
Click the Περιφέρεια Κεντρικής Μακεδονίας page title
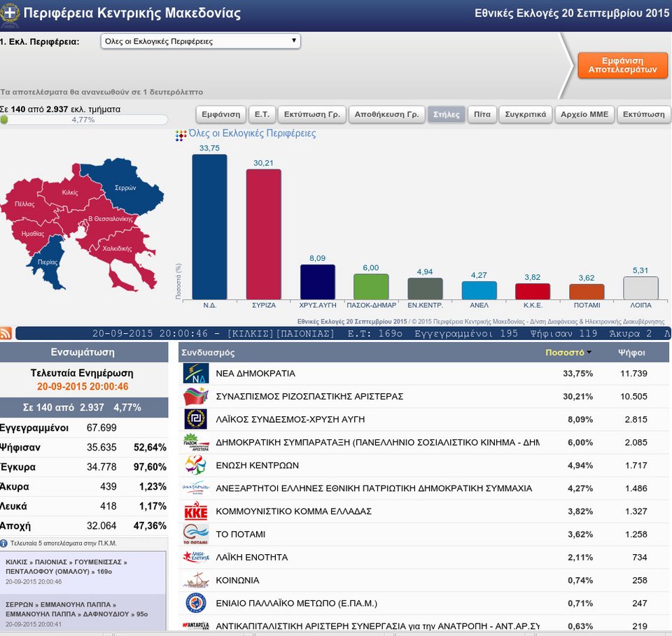click(x=132, y=13)
